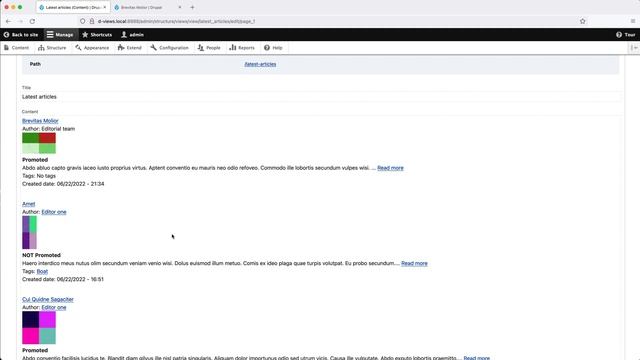
Task: Open a new browser tab
Action: 192,7
